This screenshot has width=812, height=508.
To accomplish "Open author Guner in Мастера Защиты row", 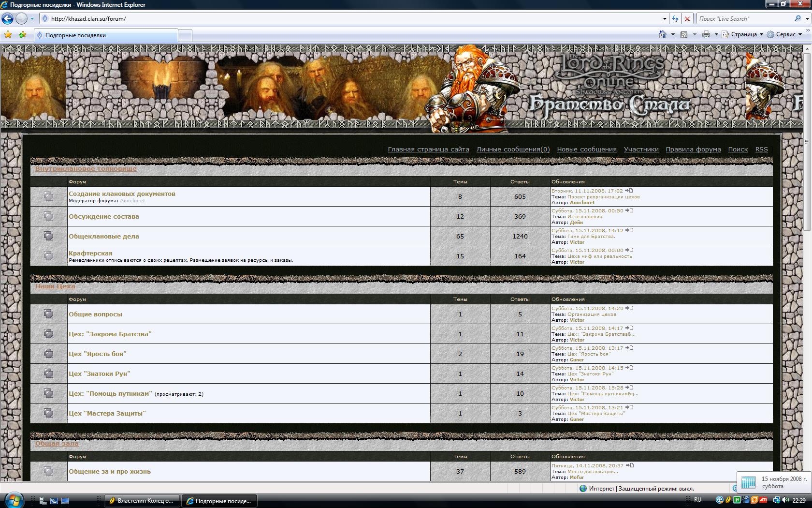I will [577, 419].
